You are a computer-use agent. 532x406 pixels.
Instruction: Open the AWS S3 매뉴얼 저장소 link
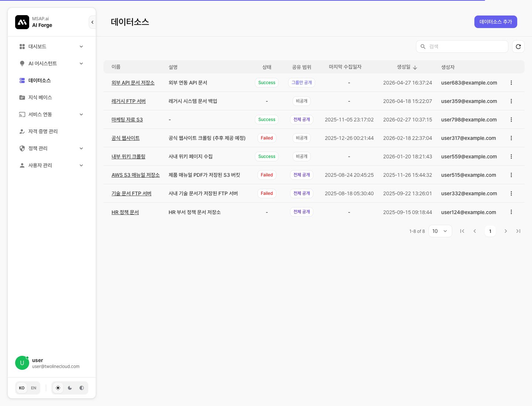(136, 175)
